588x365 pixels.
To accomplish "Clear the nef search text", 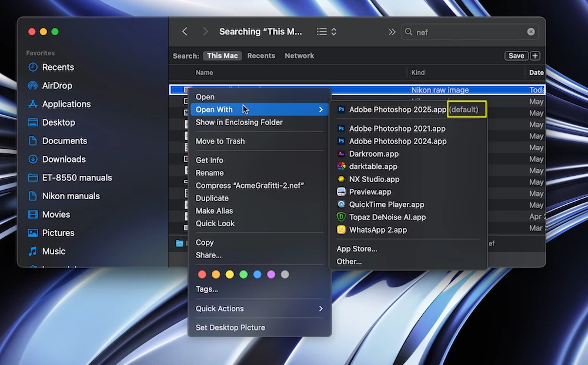I will coord(530,32).
